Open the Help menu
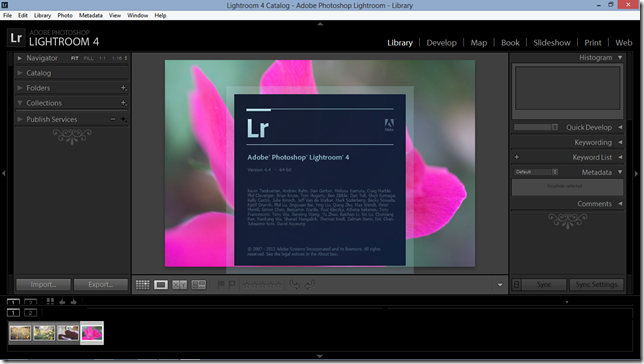This screenshot has height=364, width=644. point(160,15)
